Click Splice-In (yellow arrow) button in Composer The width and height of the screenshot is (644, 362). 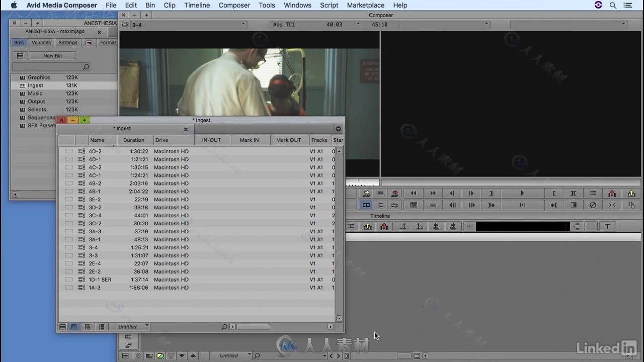pos(366,193)
